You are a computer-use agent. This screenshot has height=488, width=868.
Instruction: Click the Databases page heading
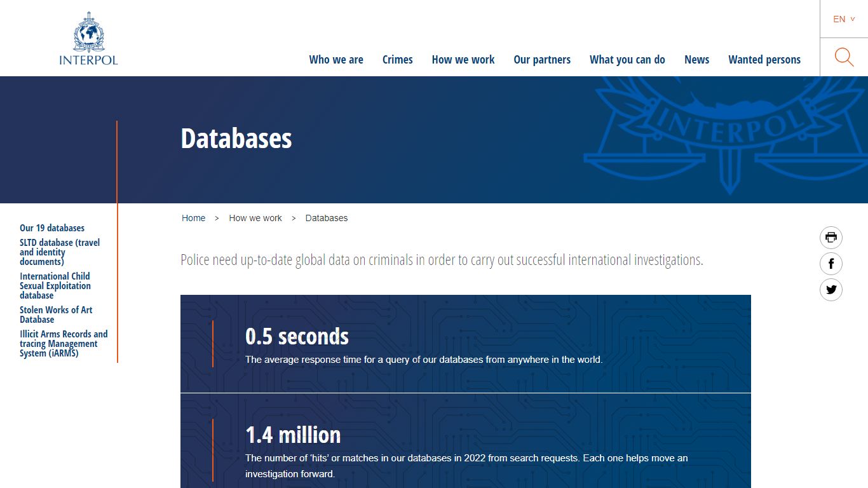[x=236, y=139]
